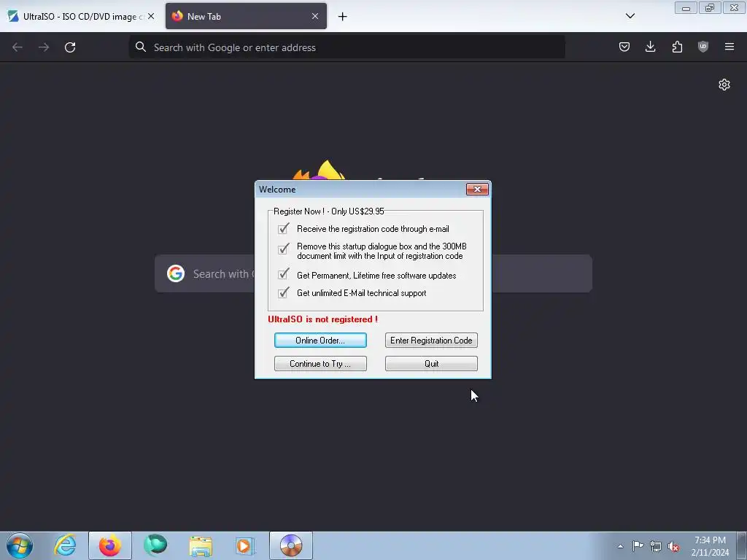
Task: Restore down the Firefox window
Action: [710, 8]
